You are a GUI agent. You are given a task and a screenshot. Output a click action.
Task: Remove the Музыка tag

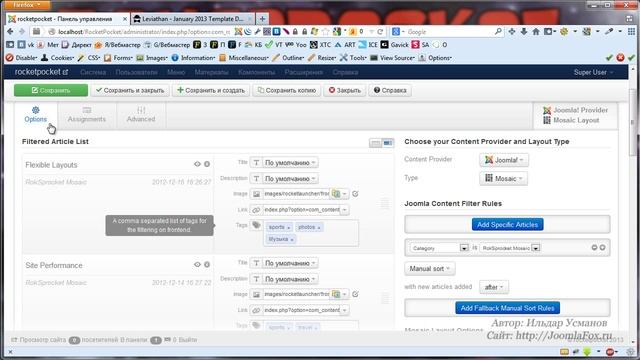[x=292, y=240]
